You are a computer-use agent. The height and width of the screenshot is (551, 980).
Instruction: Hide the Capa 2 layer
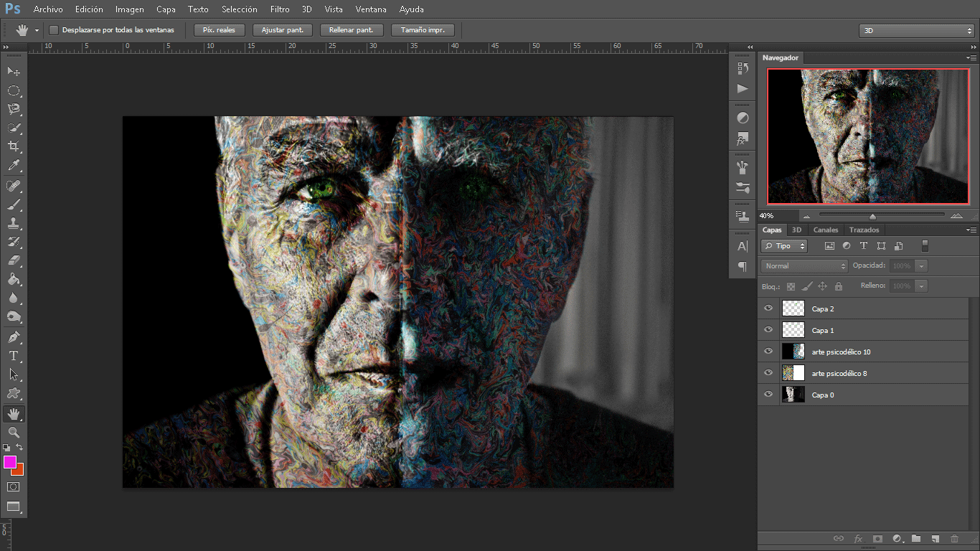pyautogui.click(x=769, y=309)
